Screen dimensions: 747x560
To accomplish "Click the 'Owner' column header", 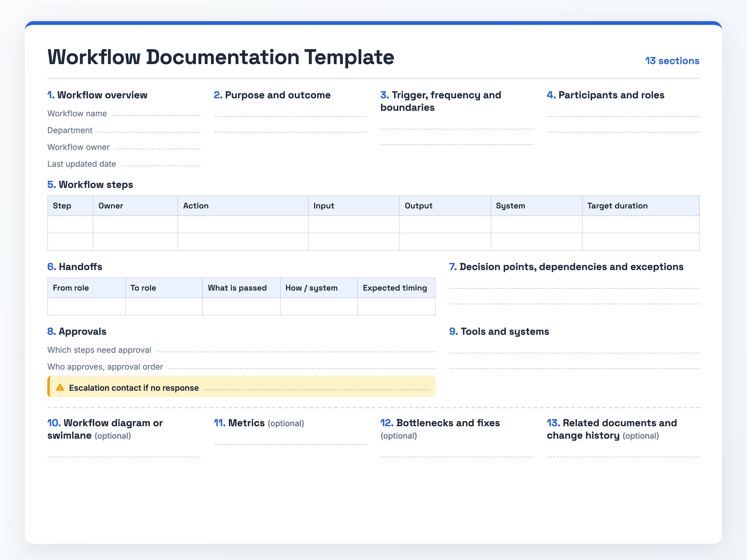I will (x=135, y=206).
